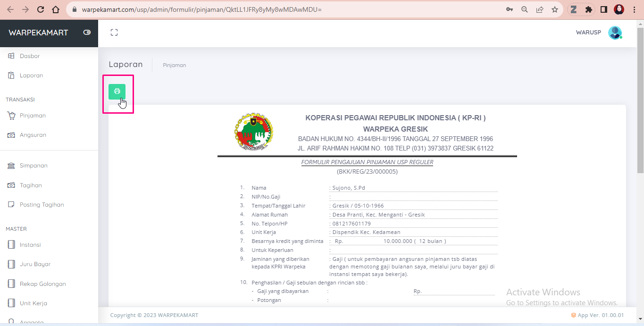Click the form number (BKK/REG/23/000005)
The width and height of the screenshot is (644, 326).
tap(367, 172)
